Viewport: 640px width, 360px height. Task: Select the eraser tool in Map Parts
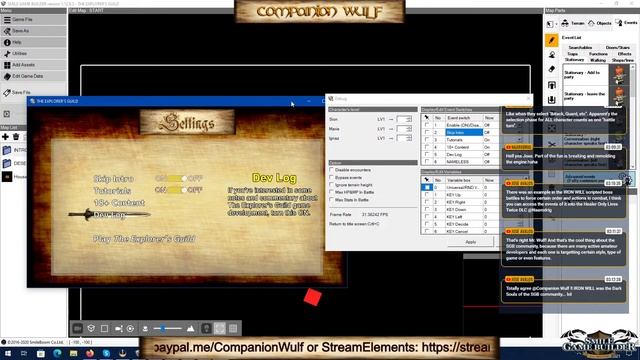coord(552,69)
